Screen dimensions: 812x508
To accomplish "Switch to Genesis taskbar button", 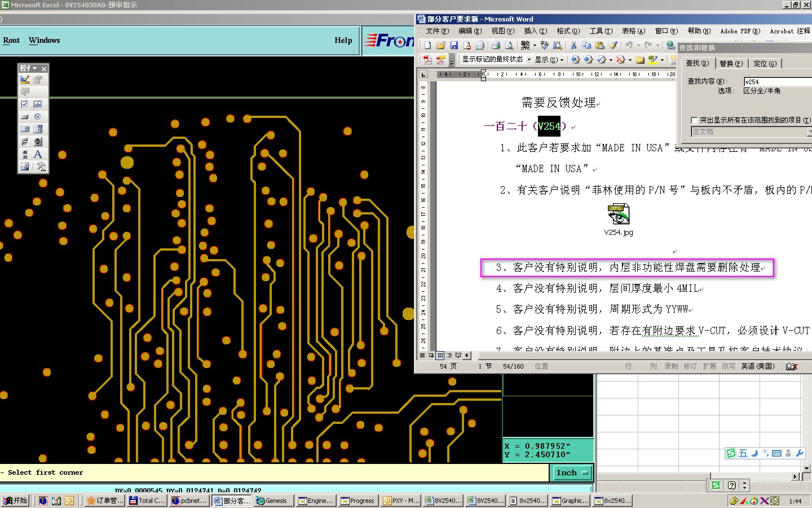I will tap(272, 501).
